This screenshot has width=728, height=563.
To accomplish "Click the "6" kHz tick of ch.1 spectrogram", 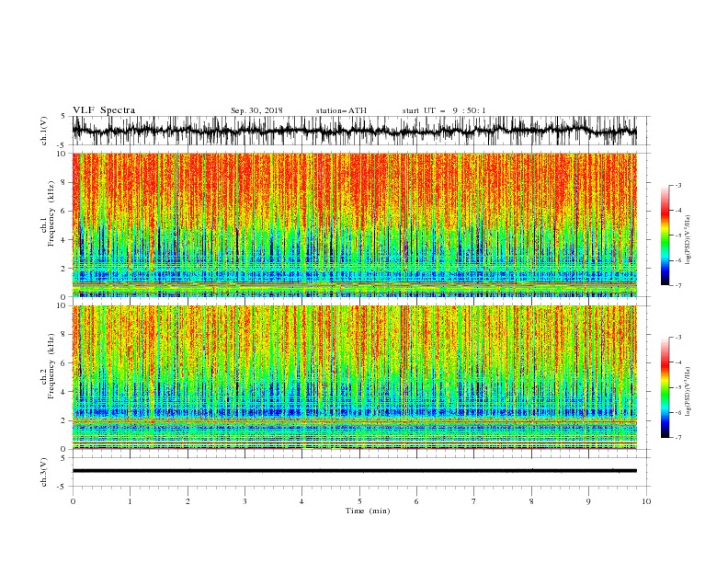I will (64, 212).
